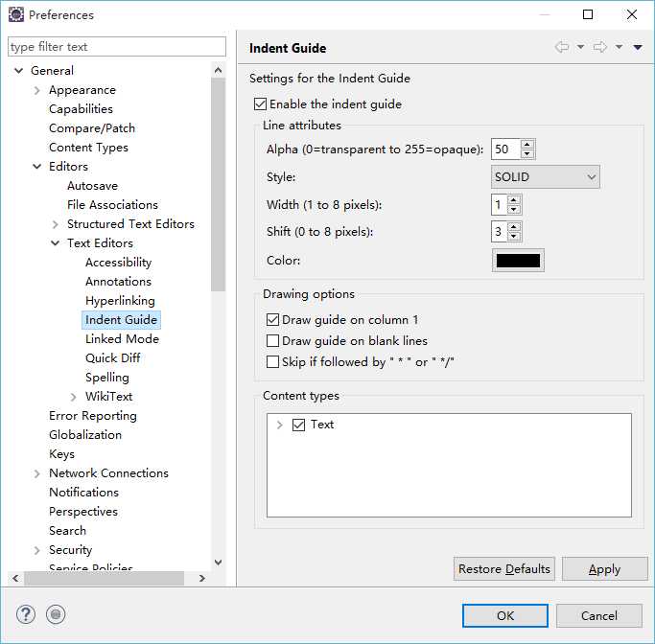Click tree scrollbar down arrow
Image resolution: width=655 pixels, height=644 pixels.
[218, 563]
